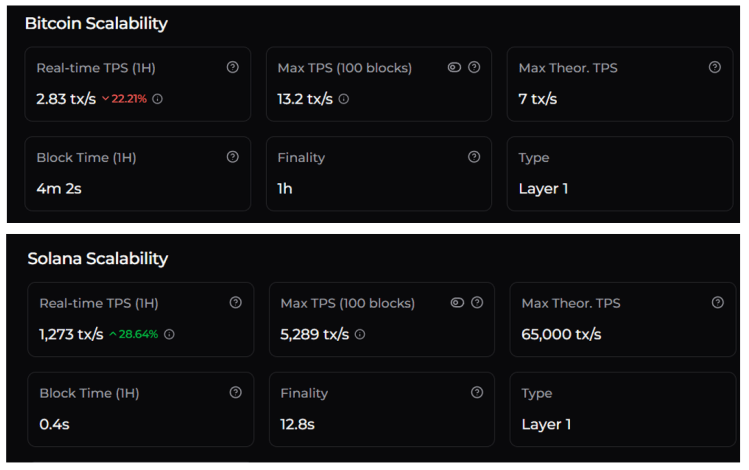Show help for Bitcoin Block Time (1H)
Image resolution: width=749 pixels, height=470 pixels.
pyautogui.click(x=233, y=157)
